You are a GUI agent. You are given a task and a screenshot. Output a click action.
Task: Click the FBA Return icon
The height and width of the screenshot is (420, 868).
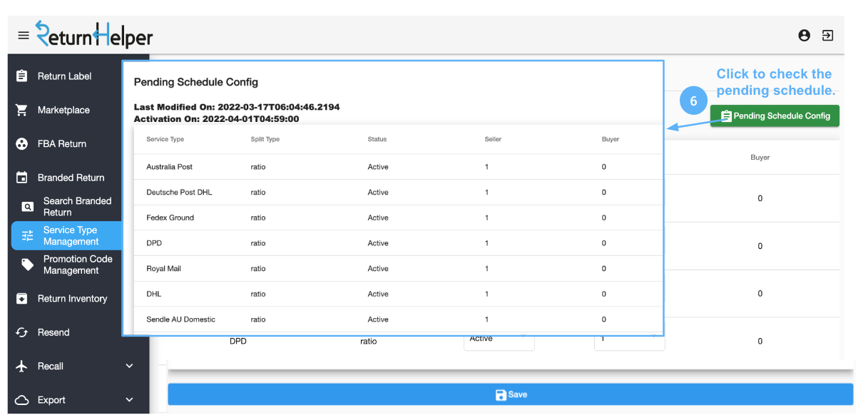22,143
